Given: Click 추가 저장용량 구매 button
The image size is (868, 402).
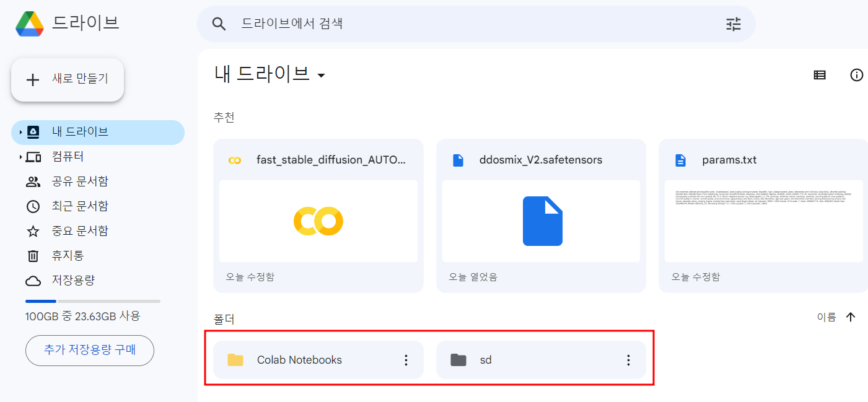Looking at the screenshot, I should click(90, 351).
